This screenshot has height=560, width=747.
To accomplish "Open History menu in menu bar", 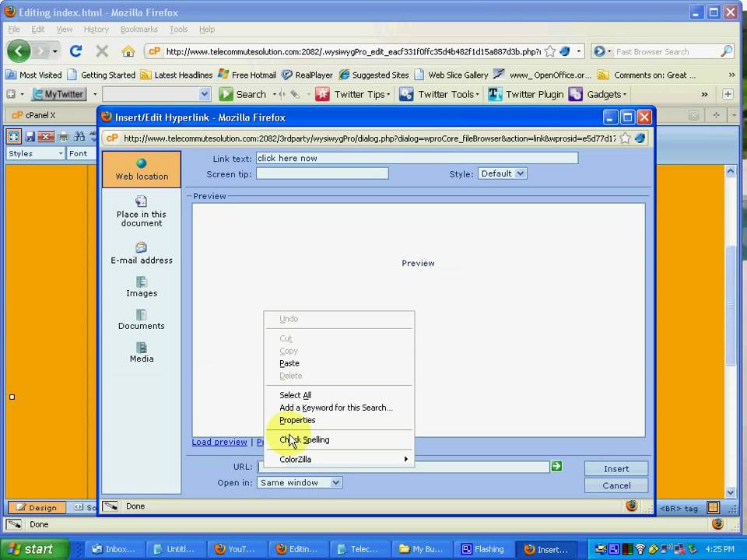I will pyautogui.click(x=96, y=29).
